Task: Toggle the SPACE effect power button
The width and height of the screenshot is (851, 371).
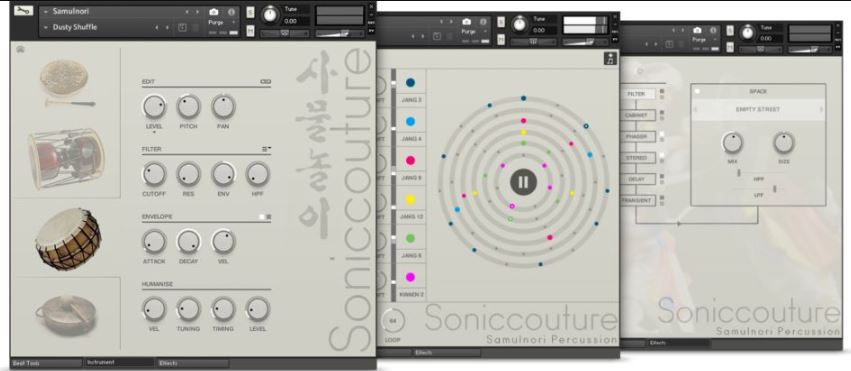Action: pos(697,91)
